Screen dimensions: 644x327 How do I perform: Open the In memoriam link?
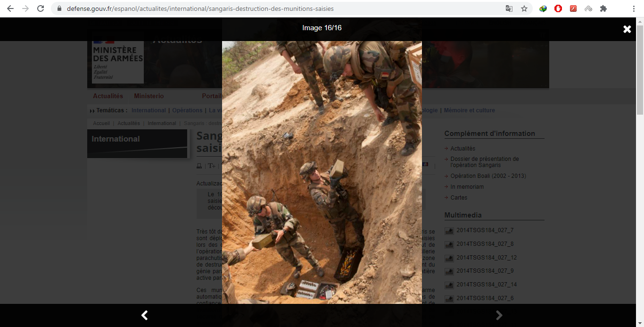(x=467, y=187)
